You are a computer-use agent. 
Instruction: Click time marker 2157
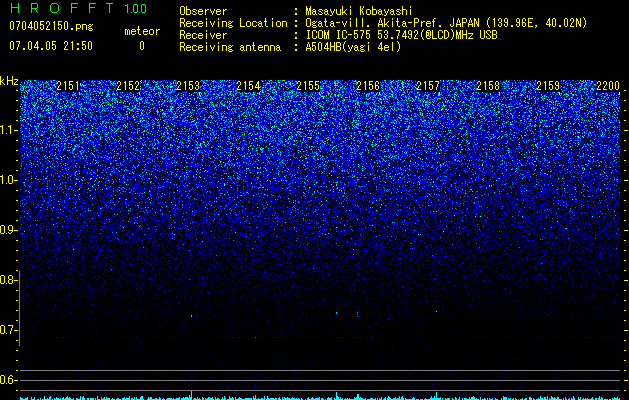pos(428,86)
